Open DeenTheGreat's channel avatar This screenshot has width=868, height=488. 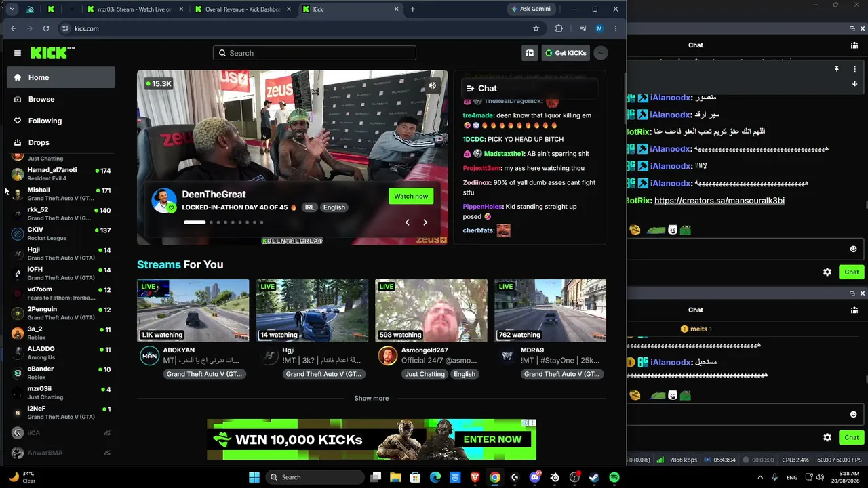163,201
